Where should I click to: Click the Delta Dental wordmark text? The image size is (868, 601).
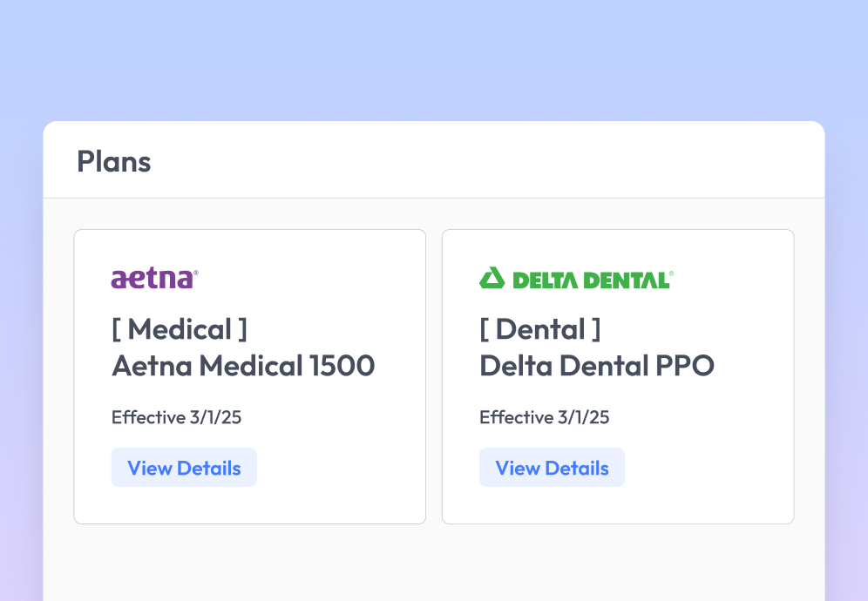592,280
